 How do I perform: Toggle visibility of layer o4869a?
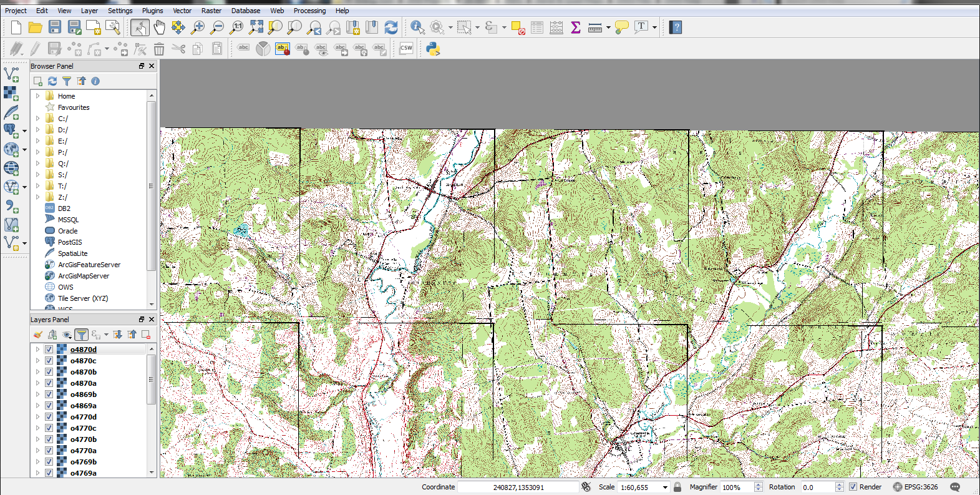[49, 406]
